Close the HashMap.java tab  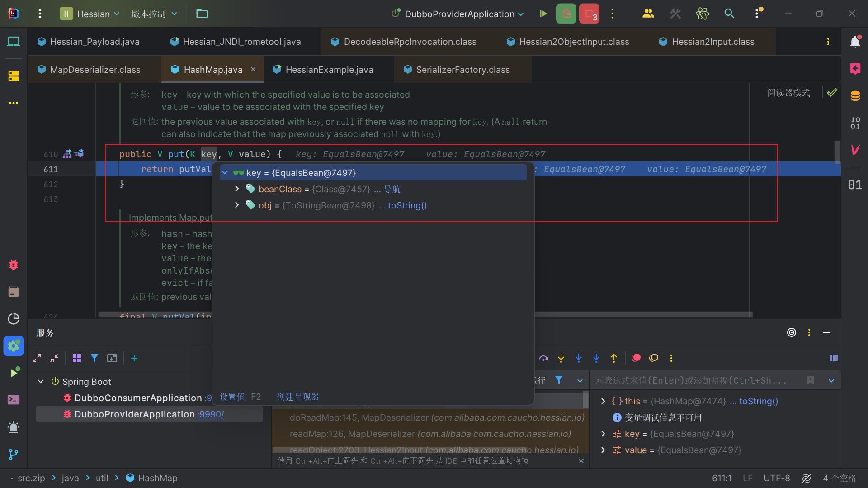[253, 69]
